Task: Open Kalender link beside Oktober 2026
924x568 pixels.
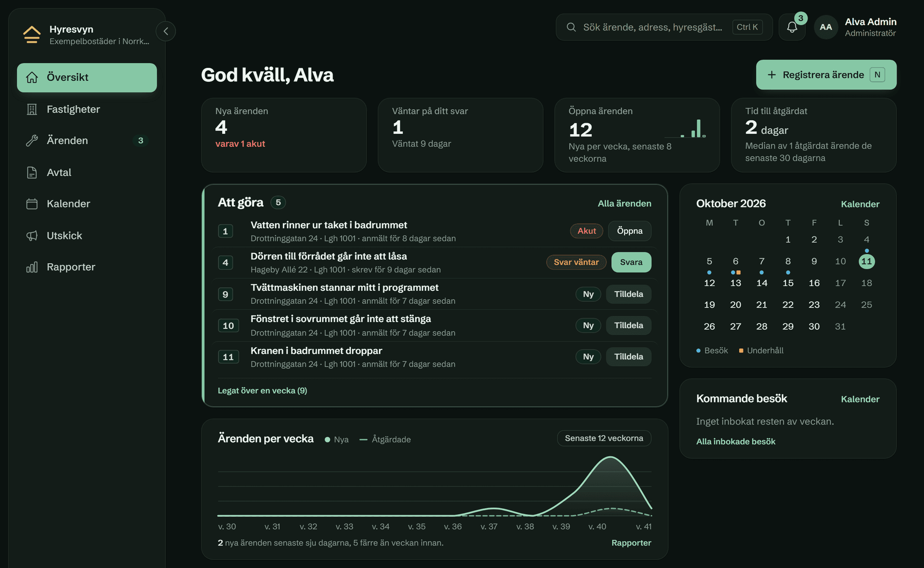Action: (x=860, y=204)
